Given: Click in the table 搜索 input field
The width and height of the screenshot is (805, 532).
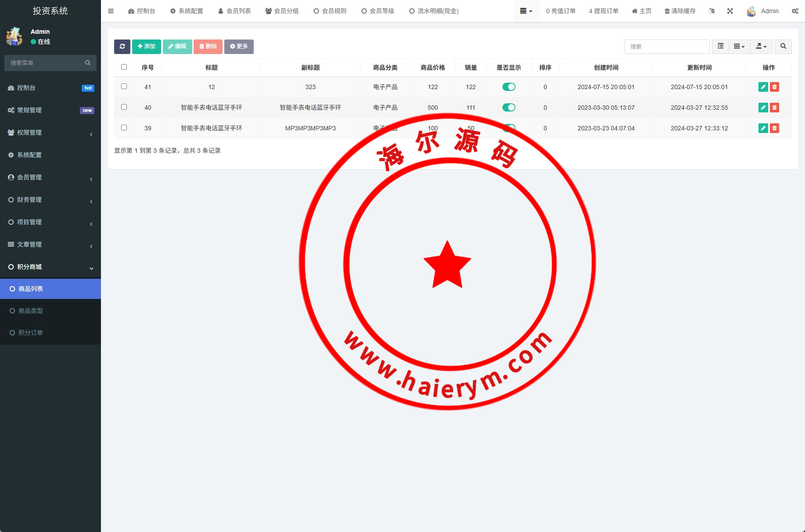Looking at the screenshot, I should point(666,47).
